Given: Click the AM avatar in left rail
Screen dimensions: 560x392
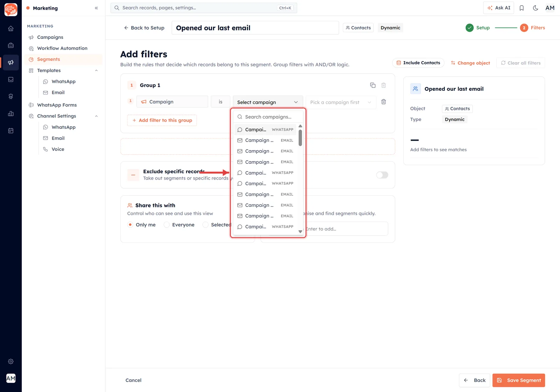Looking at the screenshot, I should tap(11, 378).
